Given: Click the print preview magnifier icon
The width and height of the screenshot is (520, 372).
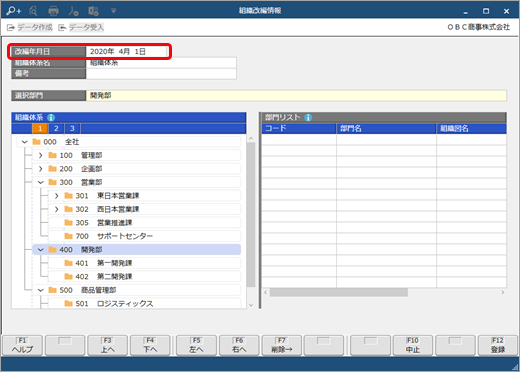Looking at the screenshot, I should [x=33, y=11].
